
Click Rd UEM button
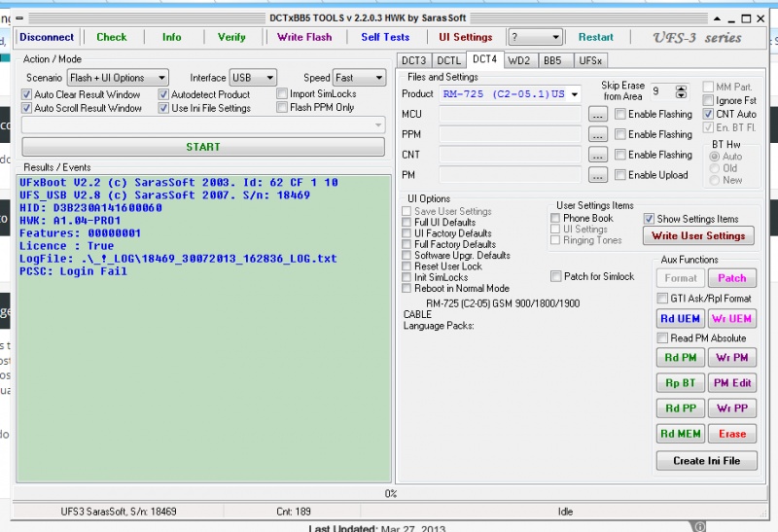(680, 319)
